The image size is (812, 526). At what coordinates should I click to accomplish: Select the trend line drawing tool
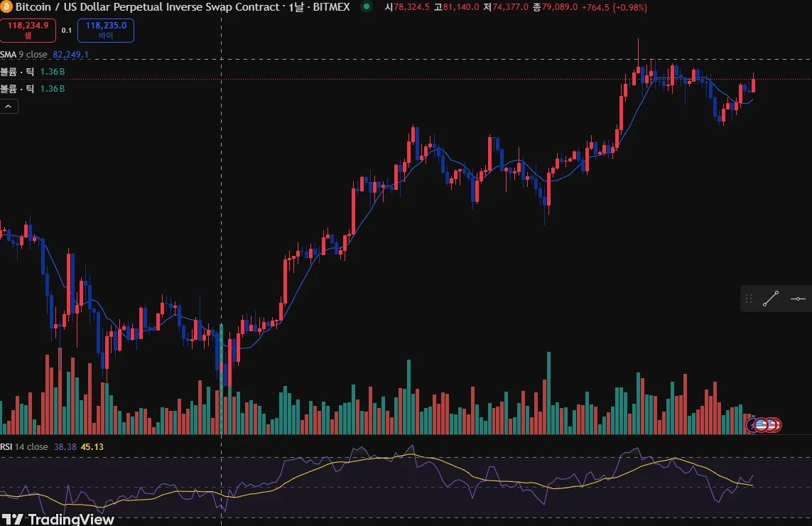pos(771,299)
